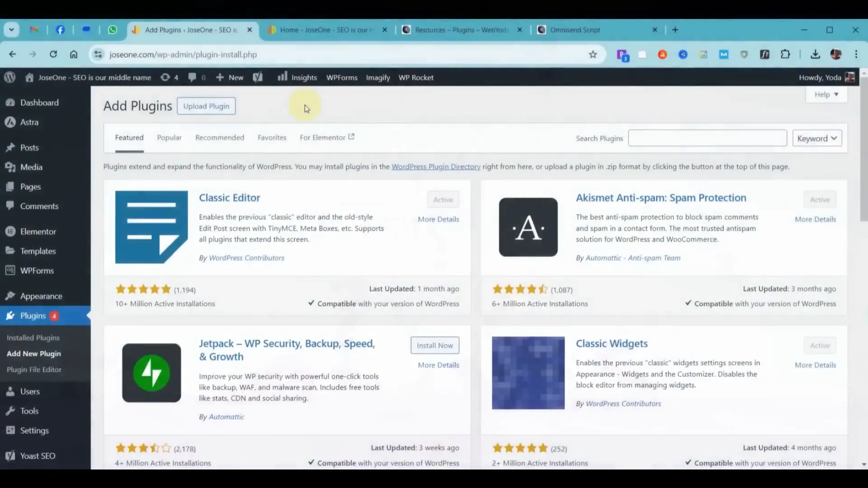Click the Search Plugins input field
868x488 pixels.
707,138
